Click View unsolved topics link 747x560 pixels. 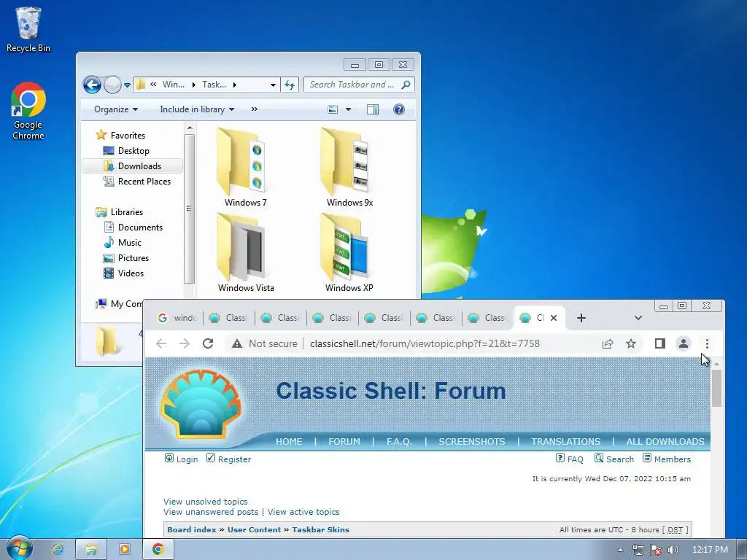click(x=205, y=502)
